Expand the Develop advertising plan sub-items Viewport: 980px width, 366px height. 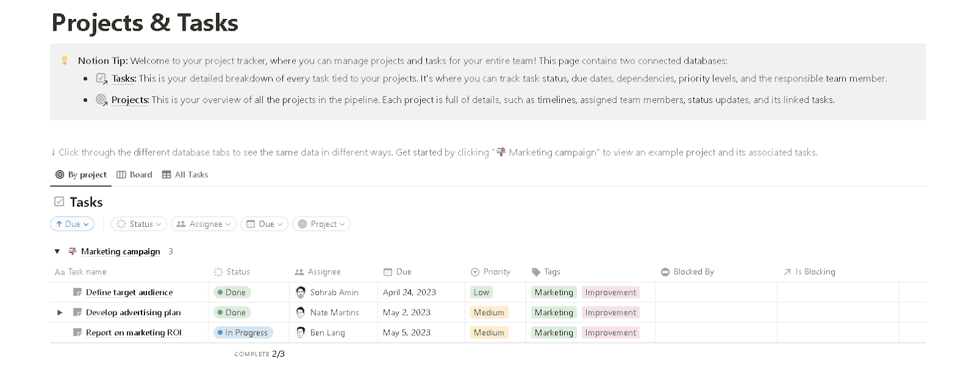click(59, 313)
